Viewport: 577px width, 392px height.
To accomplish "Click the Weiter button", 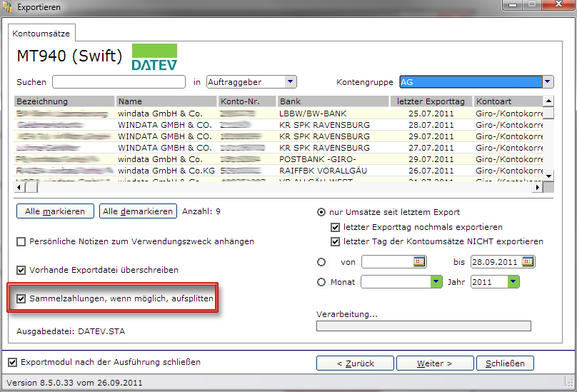I will tap(435, 363).
